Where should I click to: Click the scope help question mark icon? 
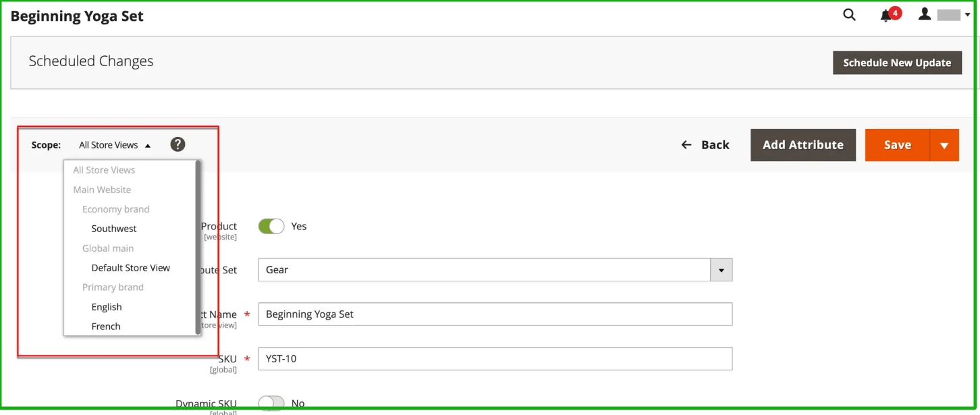coord(178,144)
